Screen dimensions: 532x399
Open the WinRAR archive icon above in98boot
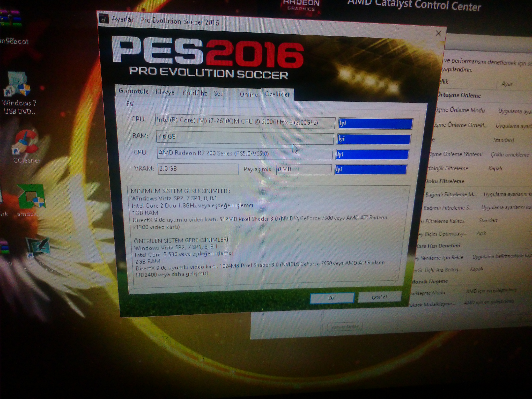11,18
